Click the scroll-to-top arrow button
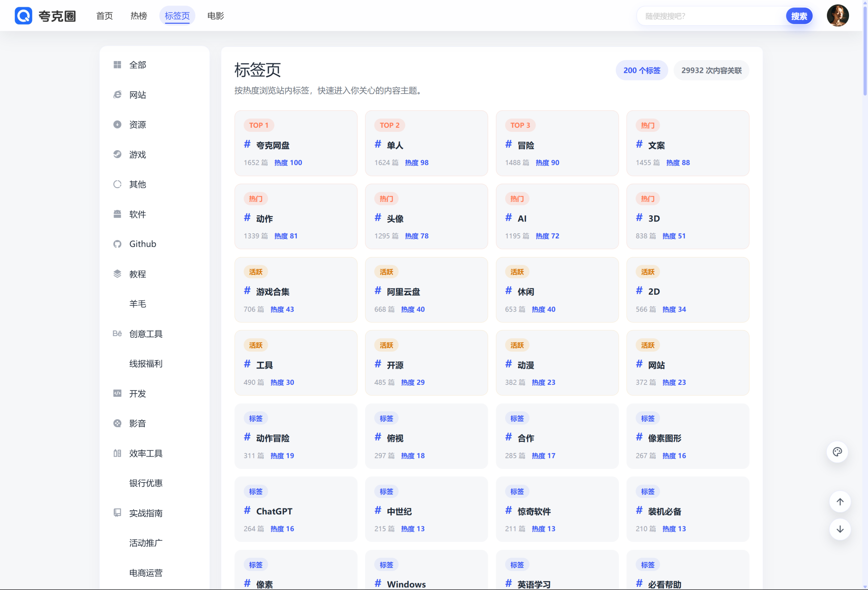868x590 pixels. point(840,501)
